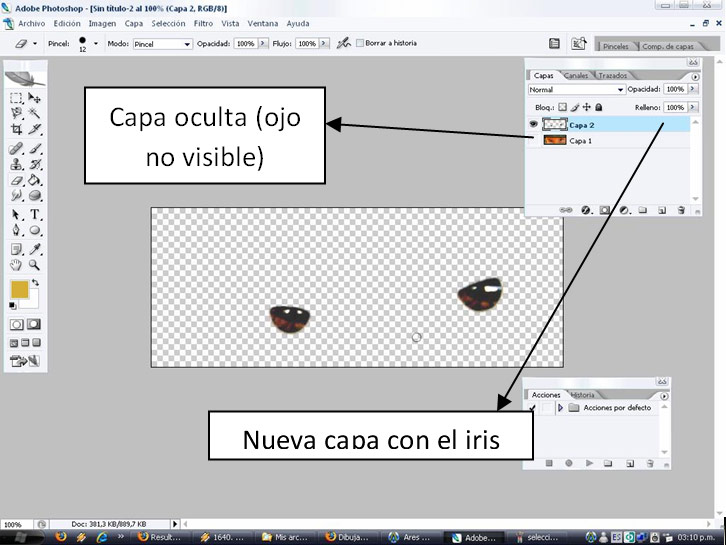This screenshot has height=545, width=726.
Task: Click the Jump to ImageReady button
Action: coord(25,361)
